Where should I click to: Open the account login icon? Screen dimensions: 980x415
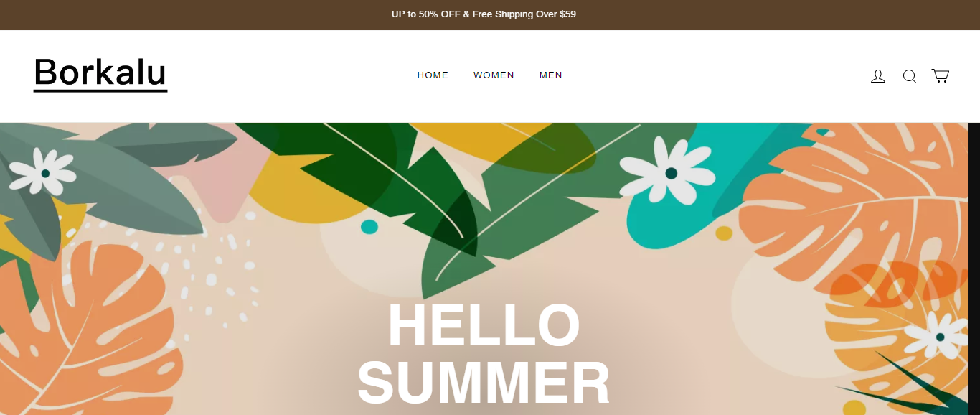(x=878, y=75)
